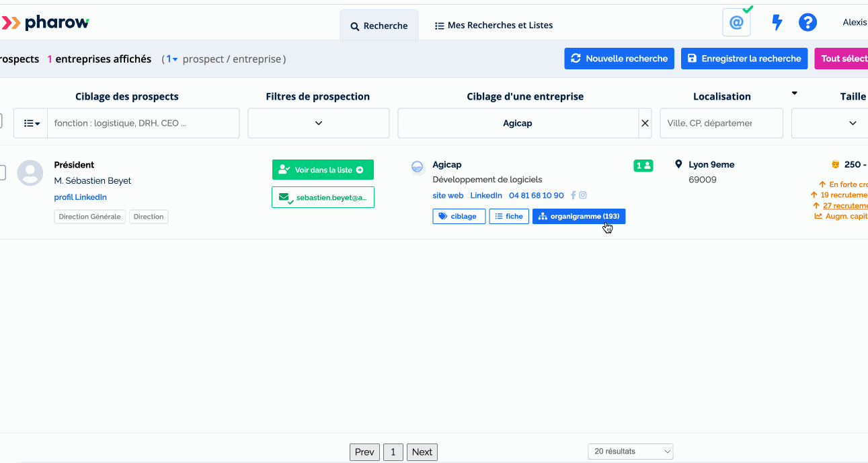Click the location pin icon by Lyon

pos(678,164)
